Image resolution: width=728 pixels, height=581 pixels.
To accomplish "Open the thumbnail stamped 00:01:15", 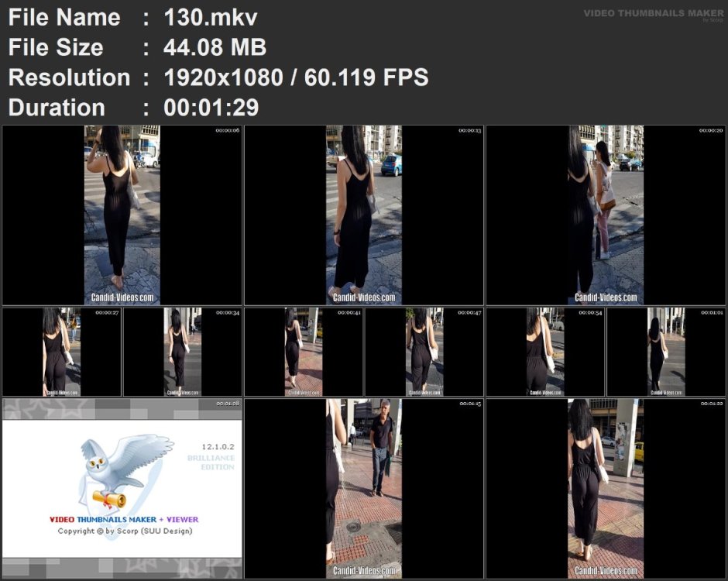I will pyautogui.click(x=364, y=489).
